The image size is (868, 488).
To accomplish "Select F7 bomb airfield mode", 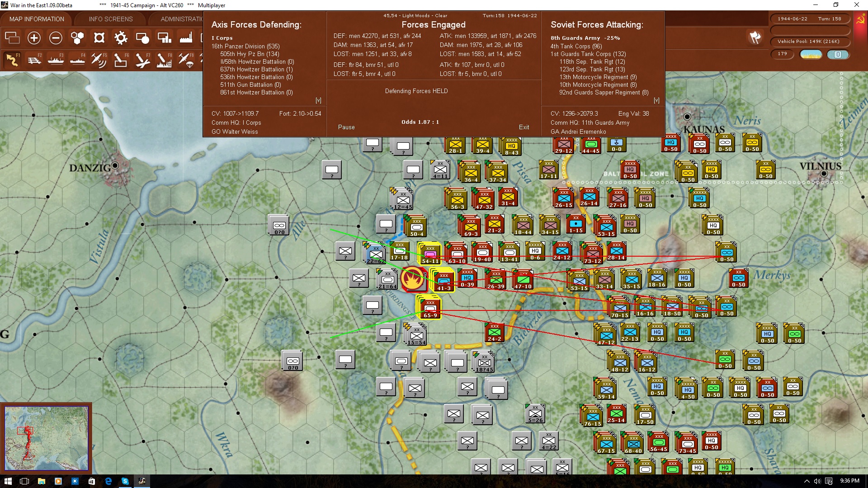I will pos(142,60).
